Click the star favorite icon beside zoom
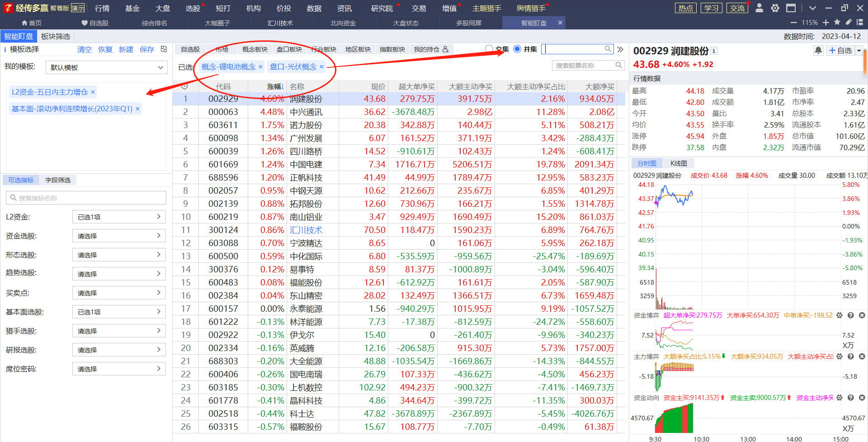The width and height of the screenshot is (868, 442). (837, 23)
